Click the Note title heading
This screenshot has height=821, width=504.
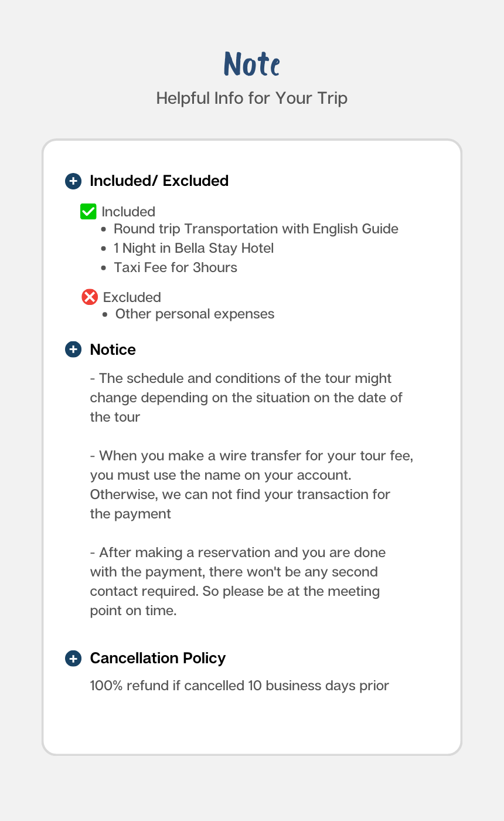click(251, 64)
